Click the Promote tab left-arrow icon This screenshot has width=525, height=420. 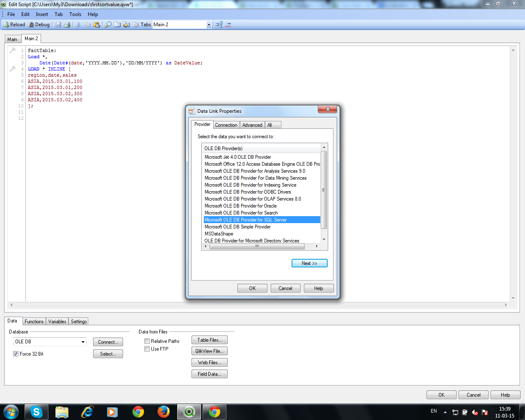click(126, 25)
